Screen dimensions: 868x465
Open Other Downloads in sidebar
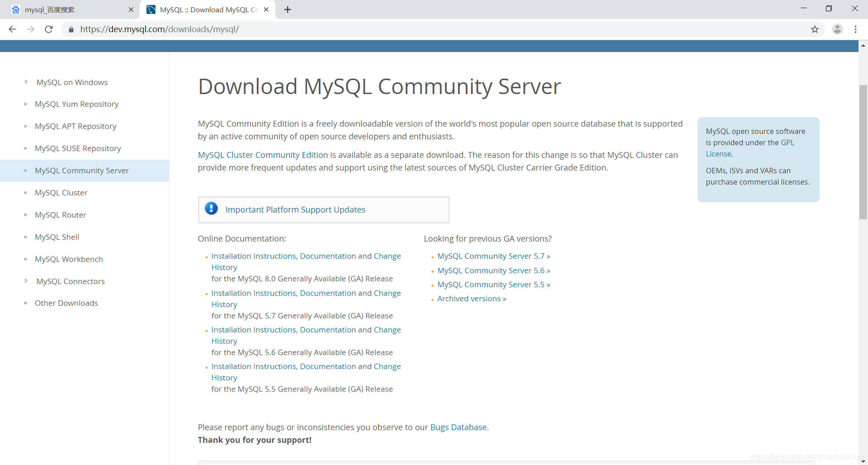click(x=66, y=303)
